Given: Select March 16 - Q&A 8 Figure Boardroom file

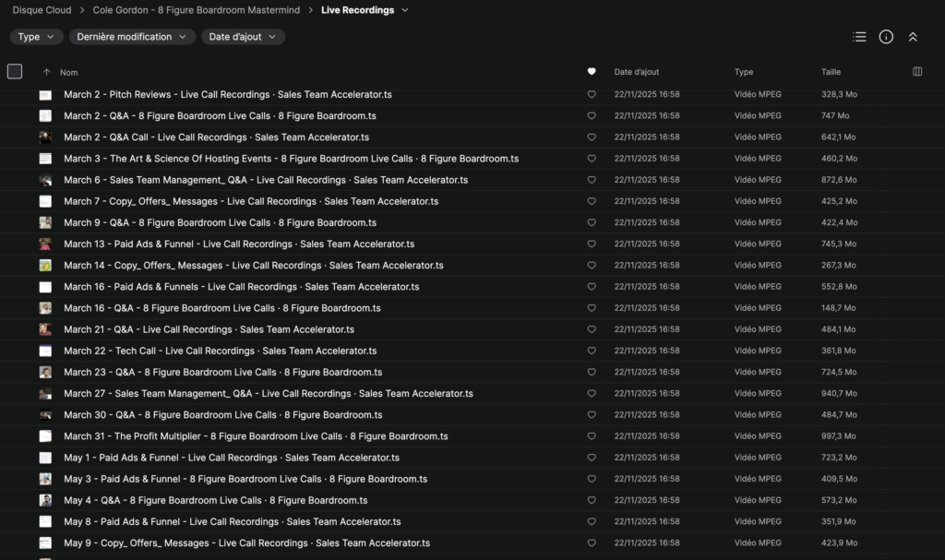Looking at the screenshot, I should [x=221, y=308].
